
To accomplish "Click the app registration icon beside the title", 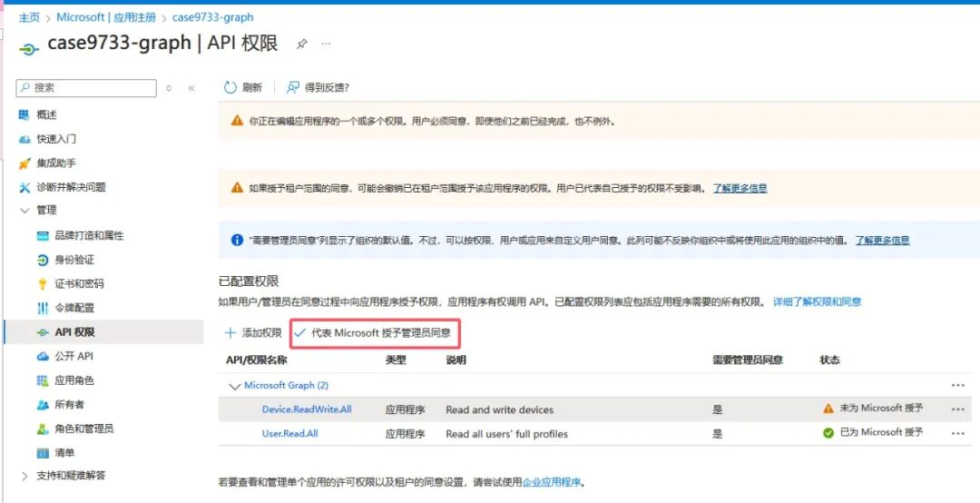I will pyautogui.click(x=29, y=48).
